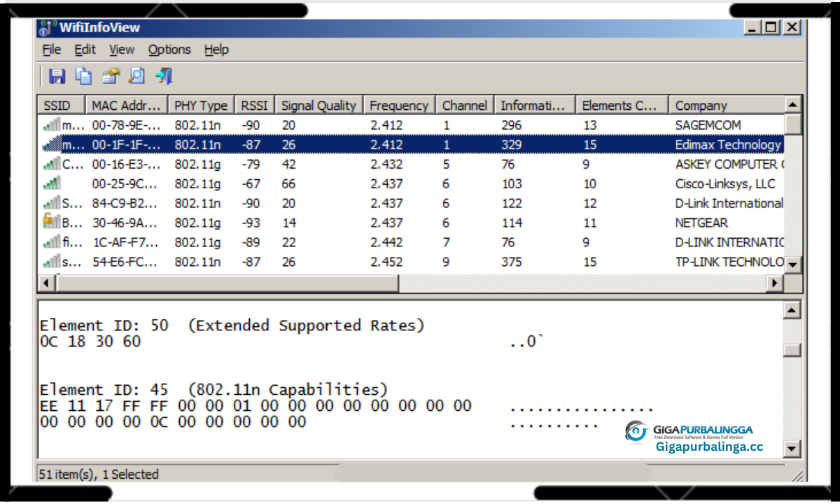Open the View menu
Screen dimensions: 840x504
(x=121, y=50)
